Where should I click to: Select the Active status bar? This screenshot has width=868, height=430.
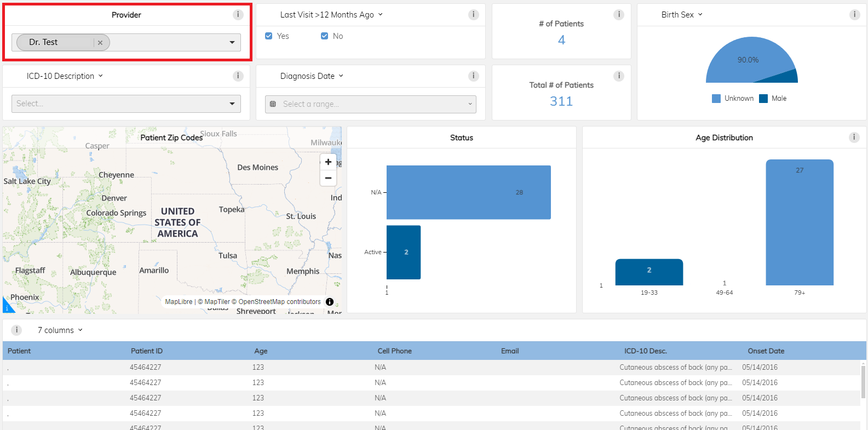[404, 253]
